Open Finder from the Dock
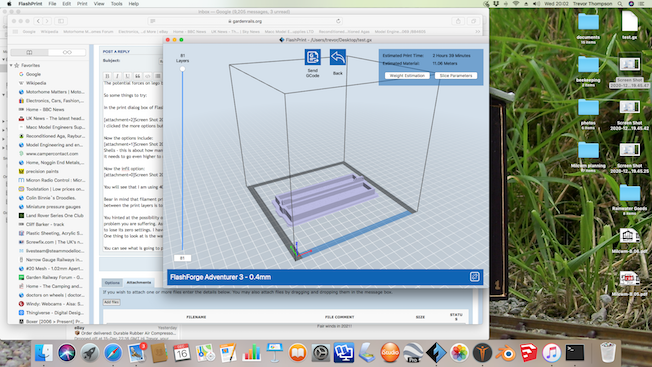Screen dimensions: 652x367 pos(44,353)
